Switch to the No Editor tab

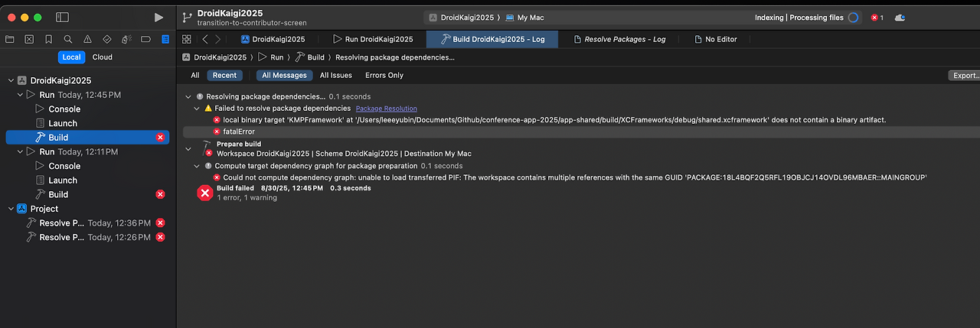715,39
